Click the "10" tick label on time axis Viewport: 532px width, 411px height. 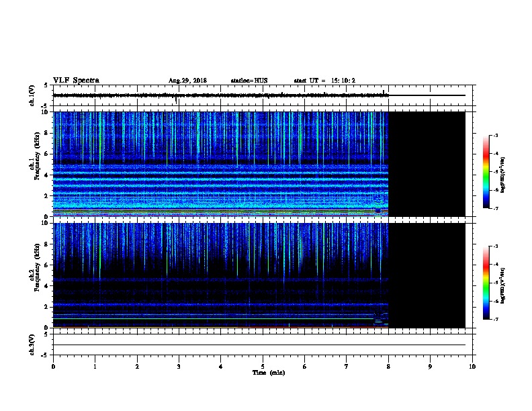(x=472, y=367)
